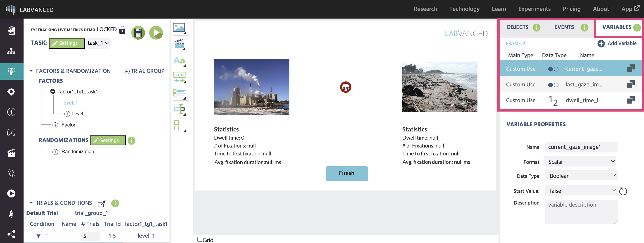Run the task with the green play icon

[156, 33]
